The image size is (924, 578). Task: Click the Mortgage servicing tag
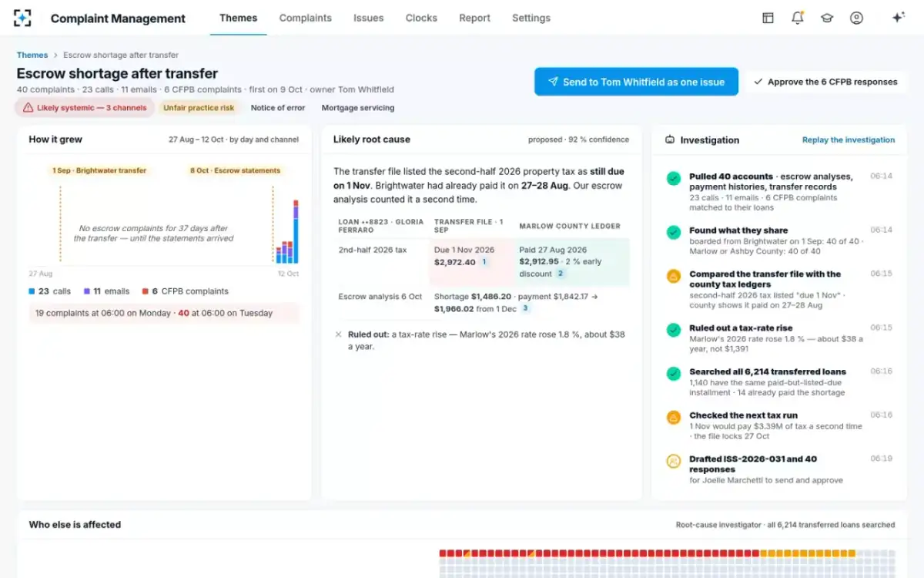pyautogui.click(x=358, y=108)
